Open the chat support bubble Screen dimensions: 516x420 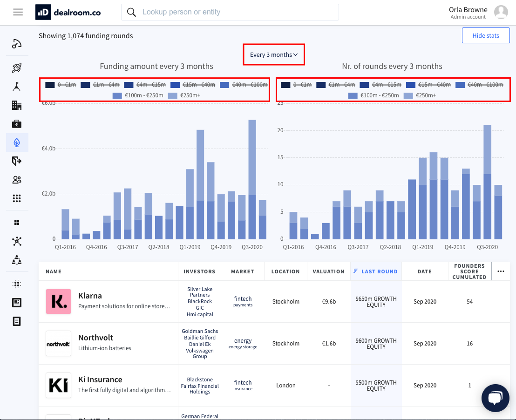pyautogui.click(x=495, y=398)
